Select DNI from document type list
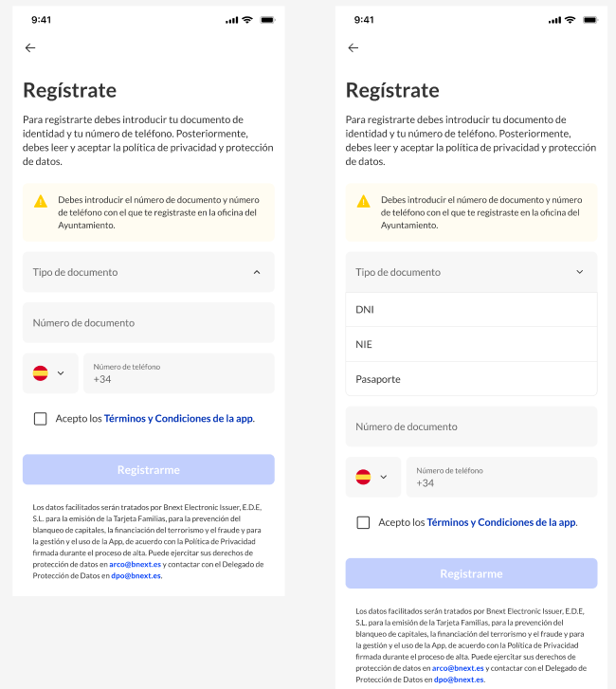 click(x=471, y=310)
